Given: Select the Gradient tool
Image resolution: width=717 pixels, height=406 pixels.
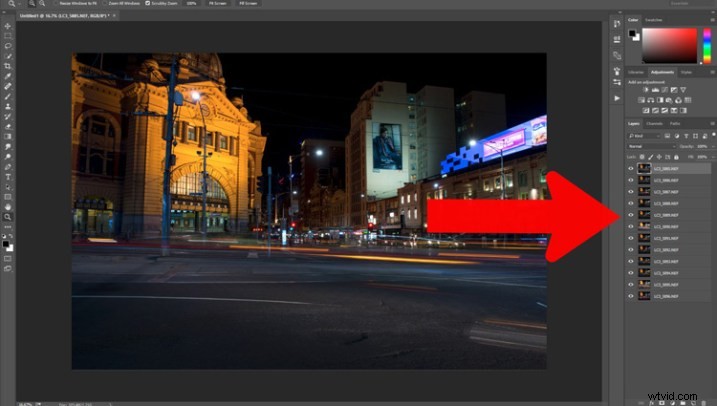Looking at the screenshot, I should 8,137.
